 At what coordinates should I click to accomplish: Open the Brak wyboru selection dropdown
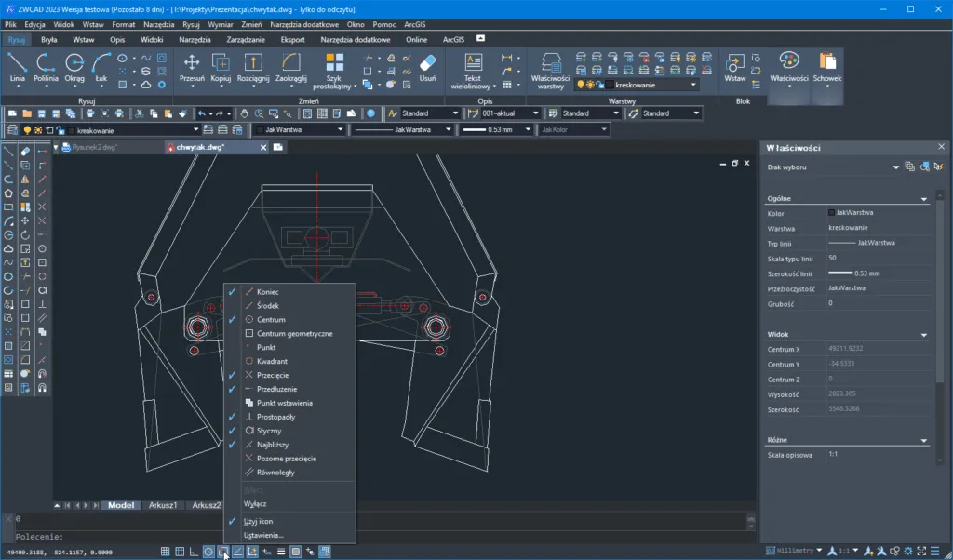(833, 167)
